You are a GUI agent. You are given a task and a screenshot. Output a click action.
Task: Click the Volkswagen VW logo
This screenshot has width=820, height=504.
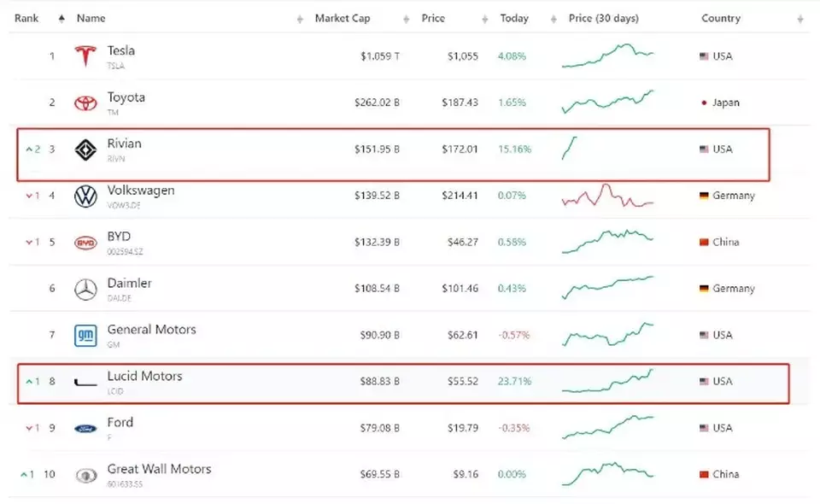click(x=85, y=196)
